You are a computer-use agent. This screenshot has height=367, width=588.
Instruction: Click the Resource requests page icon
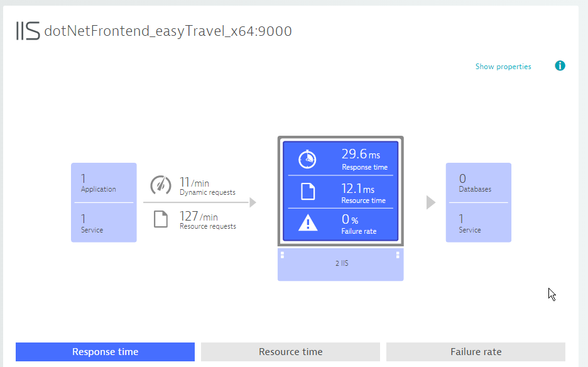click(x=161, y=219)
